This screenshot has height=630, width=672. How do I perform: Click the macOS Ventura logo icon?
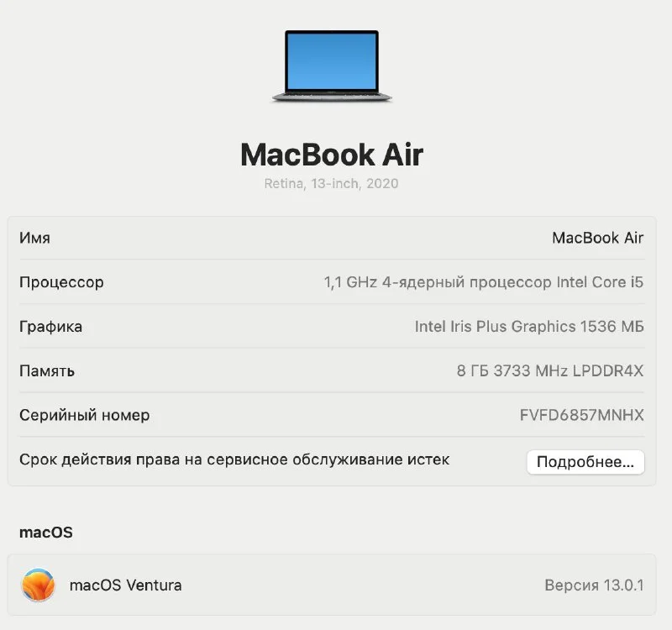click(x=38, y=585)
